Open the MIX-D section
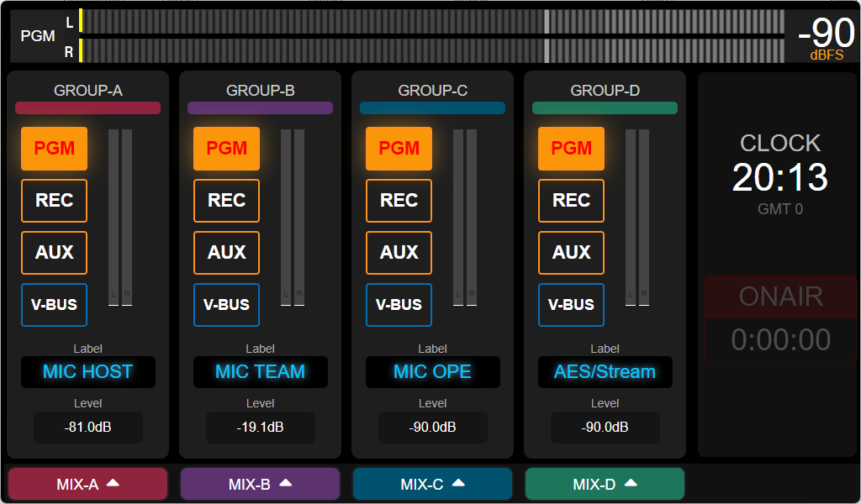 [x=605, y=484]
